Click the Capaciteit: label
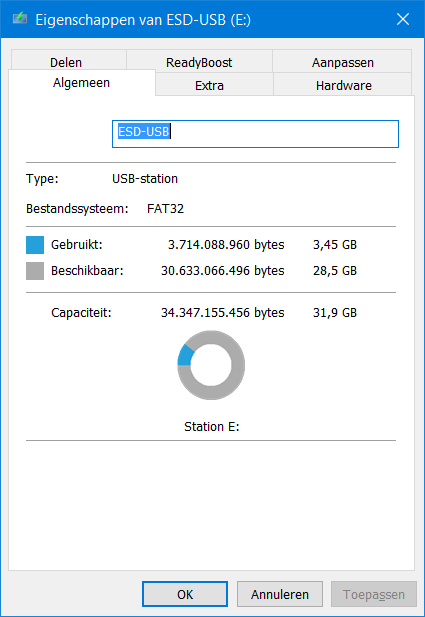 (81, 313)
